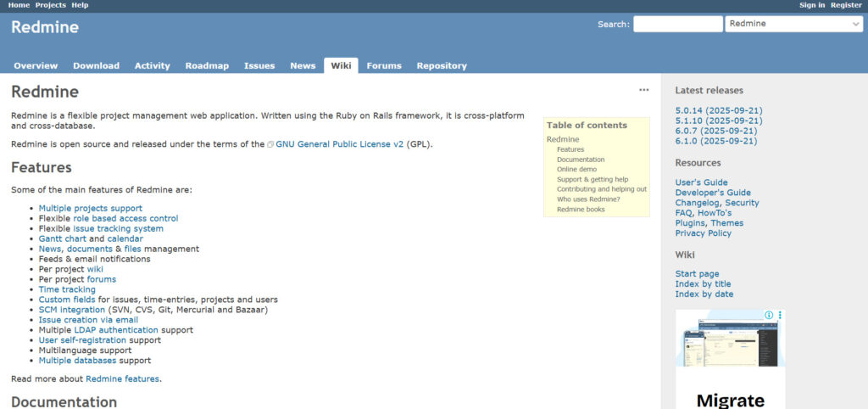Open the Gantt chart link

click(x=63, y=238)
